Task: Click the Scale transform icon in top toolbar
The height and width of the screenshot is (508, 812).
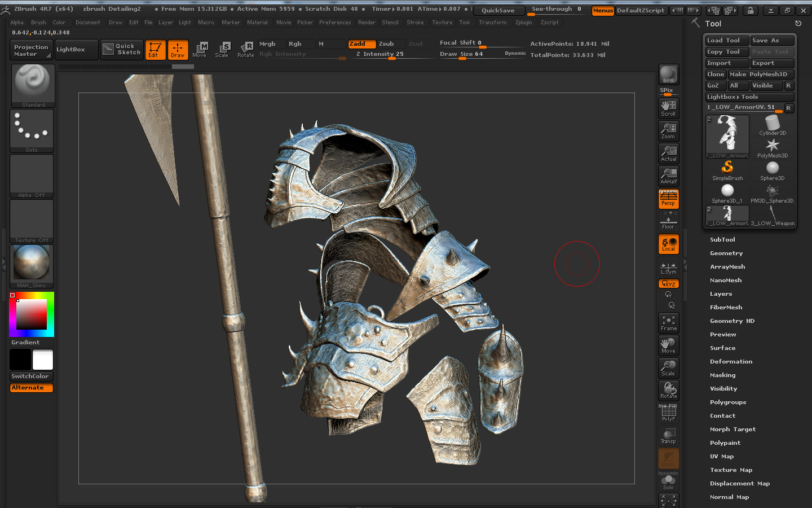Action: click(x=222, y=50)
